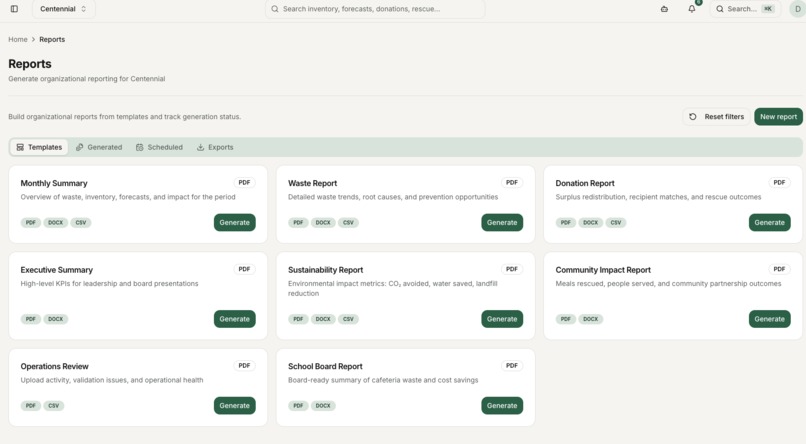Generate the Waste Report
Screen dimensions: 806x444
point(502,223)
